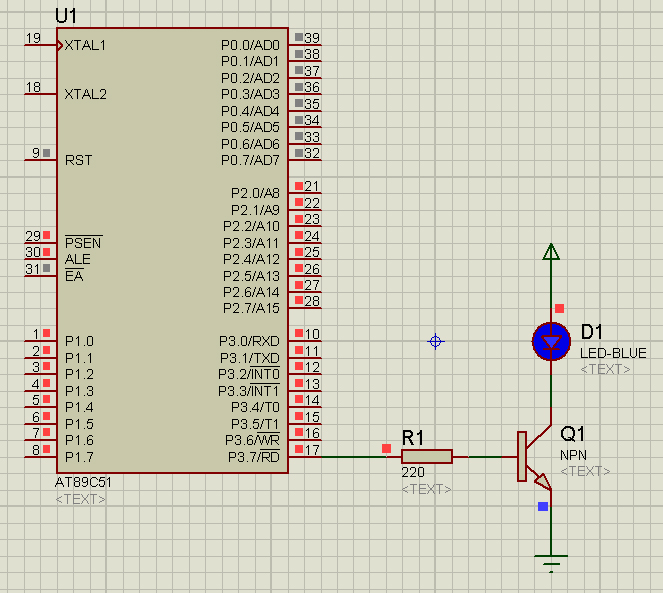663x593 pixels.
Task: Click the P0.0/AD0 pin label
Action: point(250,45)
